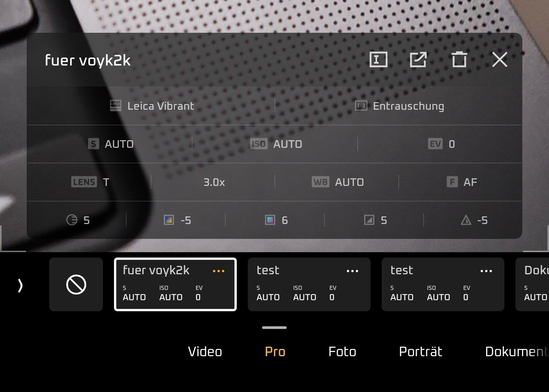Viewport: 549px width, 392px height.
Task: Expand the side panel with arrow chevron
Action: tap(20, 285)
